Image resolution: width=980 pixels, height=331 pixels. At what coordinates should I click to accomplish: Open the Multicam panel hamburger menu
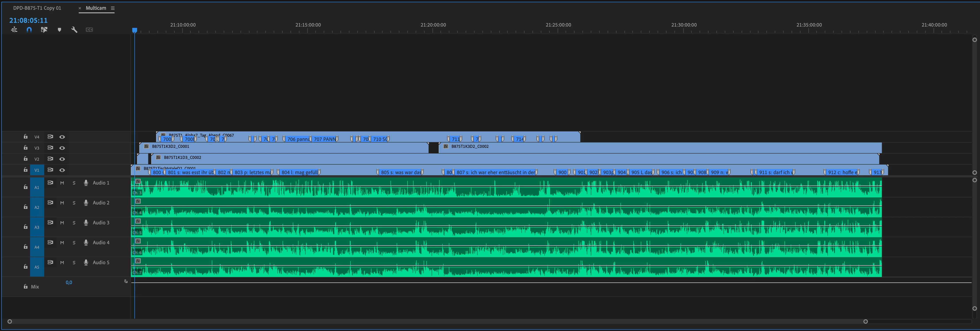point(113,8)
